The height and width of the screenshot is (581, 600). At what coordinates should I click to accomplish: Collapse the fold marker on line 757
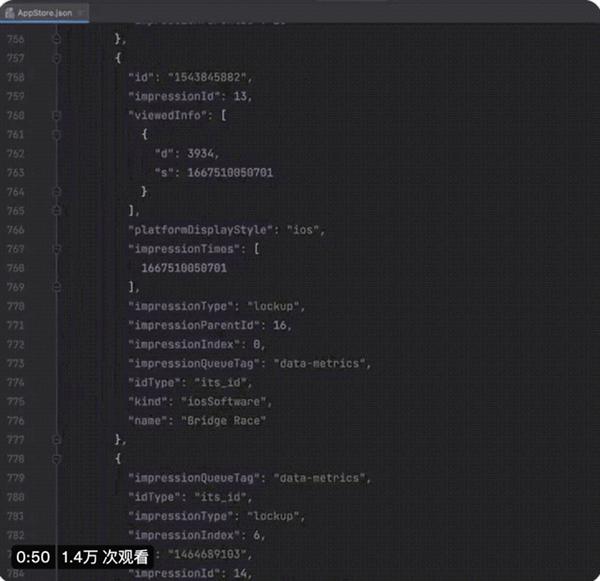(x=57, y=58)
